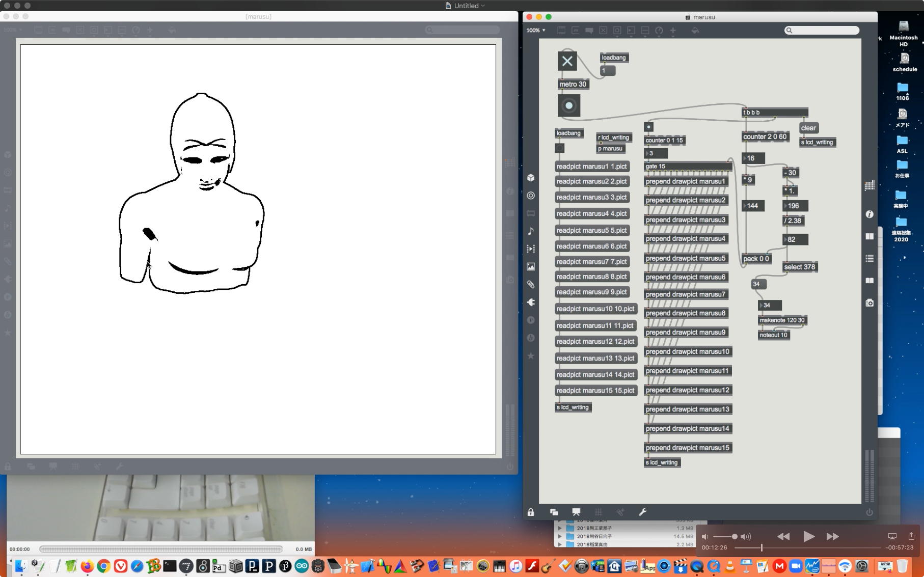This screenshot has height=577, width=924.
Task: Expand the 2018 熊谷日向子 folder in Finder
Action: tap(560, 536)
